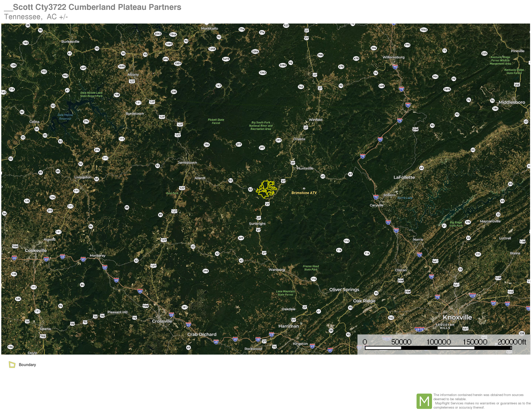The height and width of the screenshot is (411, 532).
Task: Click the Big South Fork Recreation Area label
Action: click(261, 126)
